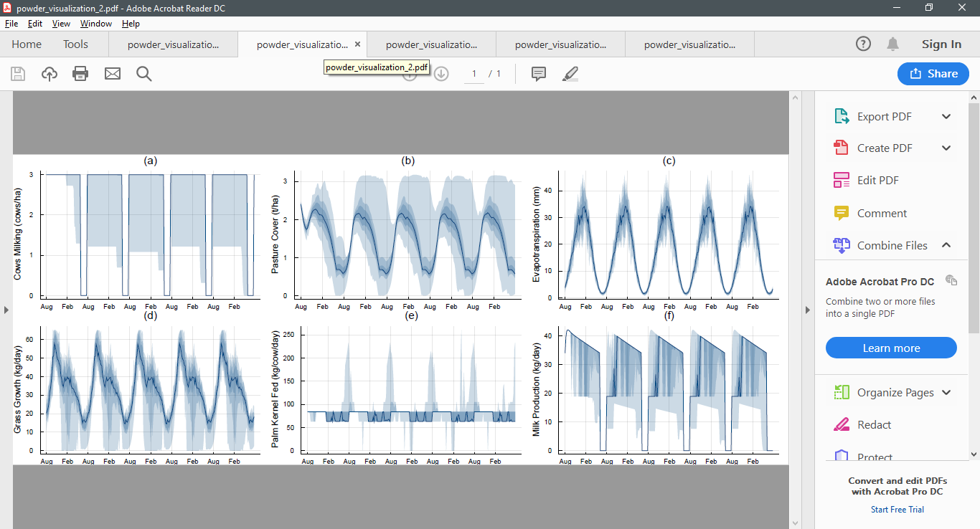The height and width of the screenshot is (529, 980).
Task: Open the Edit menu
Action: coord(35,24)
